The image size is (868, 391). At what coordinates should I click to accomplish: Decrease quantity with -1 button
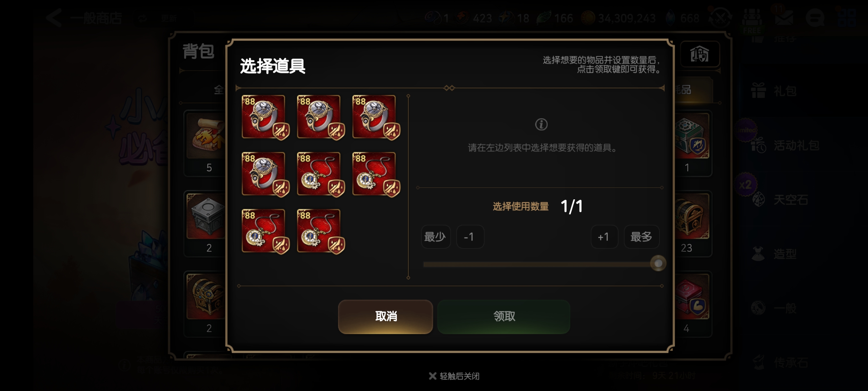[x=470, y=237]
